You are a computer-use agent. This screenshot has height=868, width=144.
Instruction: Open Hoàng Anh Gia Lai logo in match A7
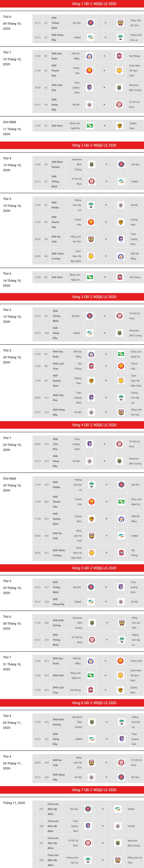point(91,205)
